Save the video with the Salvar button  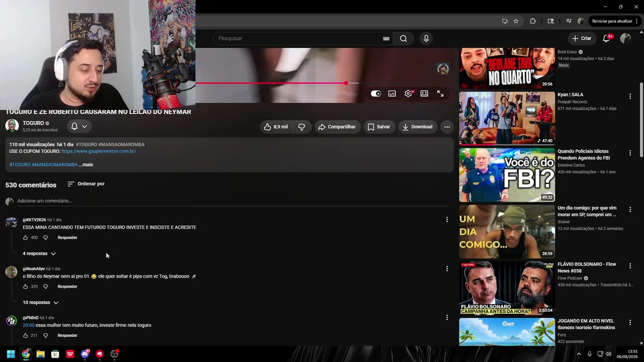tap(379, 127)
